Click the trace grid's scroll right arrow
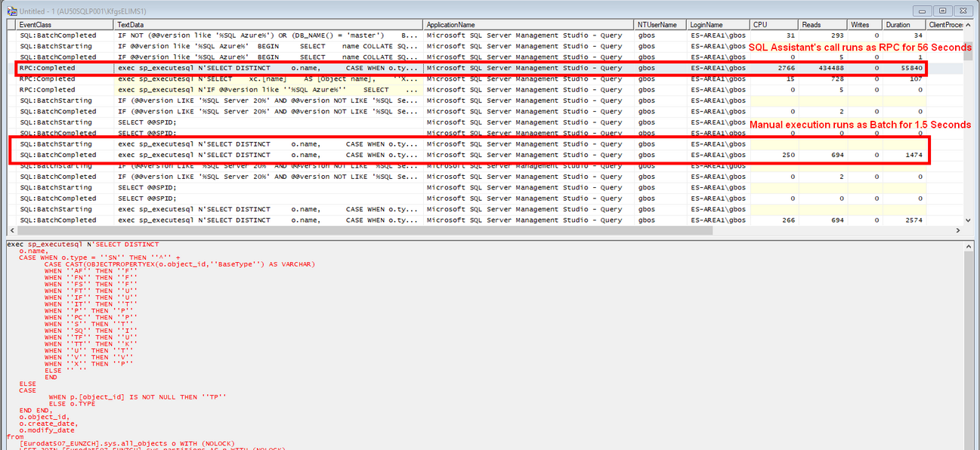 point(960,230)
